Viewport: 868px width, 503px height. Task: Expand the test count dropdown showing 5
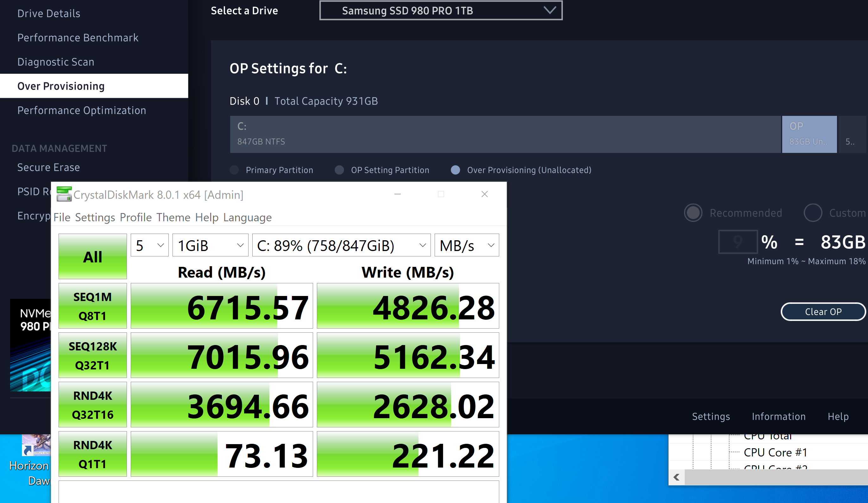[x=149, y=245]
